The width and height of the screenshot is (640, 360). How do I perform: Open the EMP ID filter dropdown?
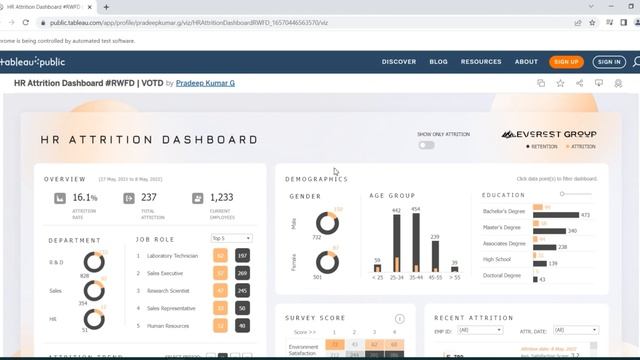click(x=480, y=330)
